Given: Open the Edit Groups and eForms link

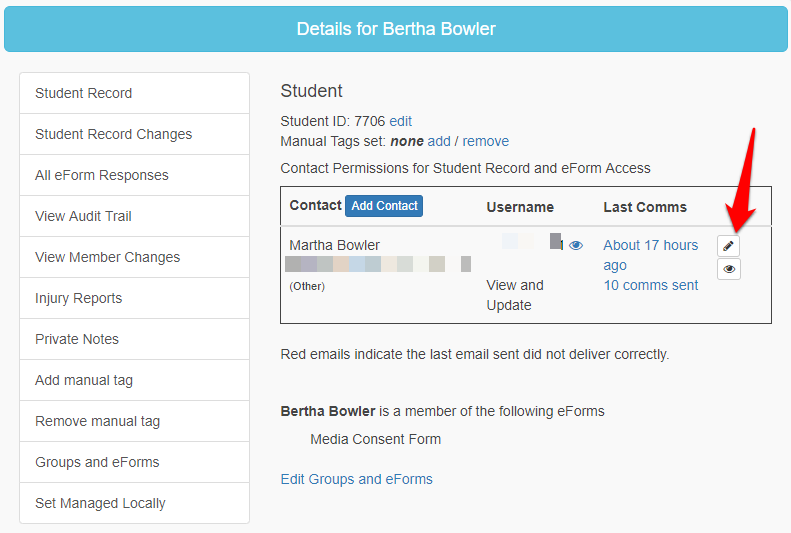Looking at the screenshot, I should (356, 479).
